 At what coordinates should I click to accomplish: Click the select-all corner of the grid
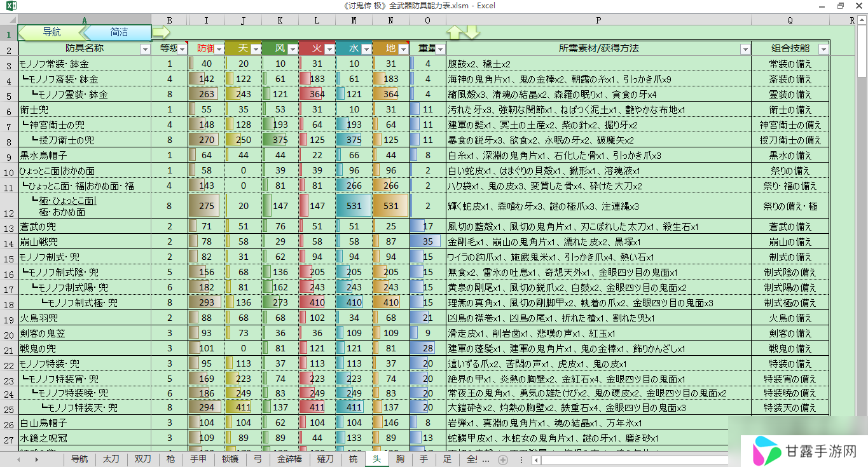[9, 20]
